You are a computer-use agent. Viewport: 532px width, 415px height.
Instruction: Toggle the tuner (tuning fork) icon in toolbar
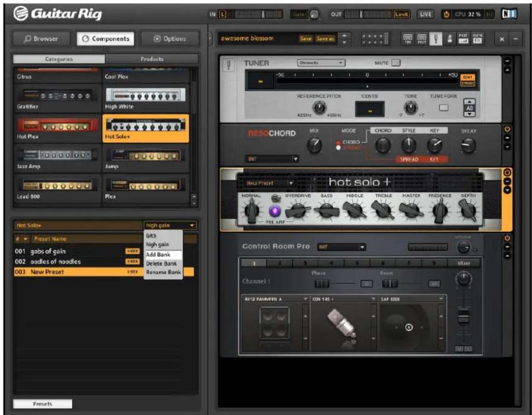point(436,38)
